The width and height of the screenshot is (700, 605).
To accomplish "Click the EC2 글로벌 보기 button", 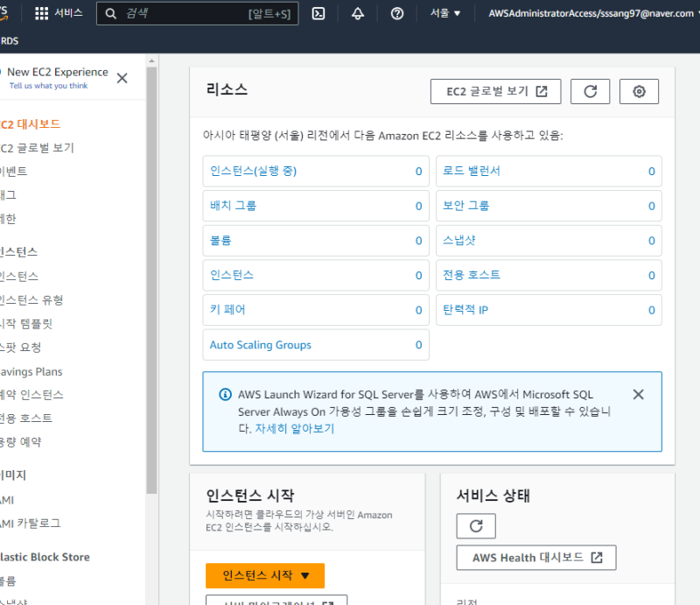I will (x=496, y=91).
